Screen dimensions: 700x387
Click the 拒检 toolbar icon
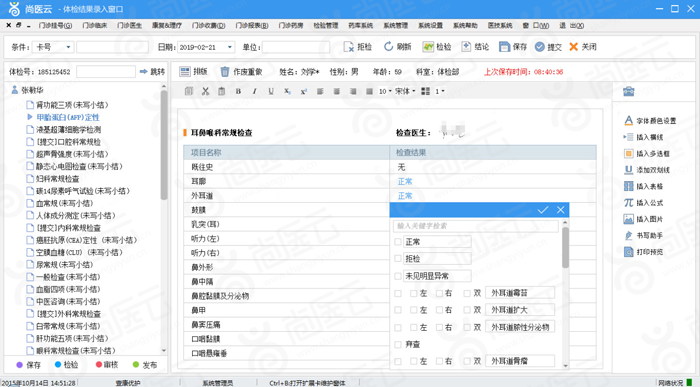pos(349,47)
